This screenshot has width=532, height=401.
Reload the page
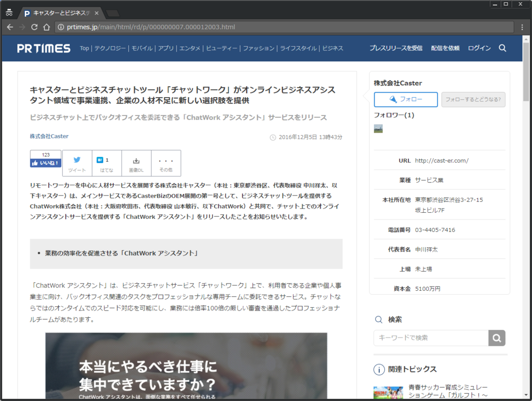pos(34,27)
